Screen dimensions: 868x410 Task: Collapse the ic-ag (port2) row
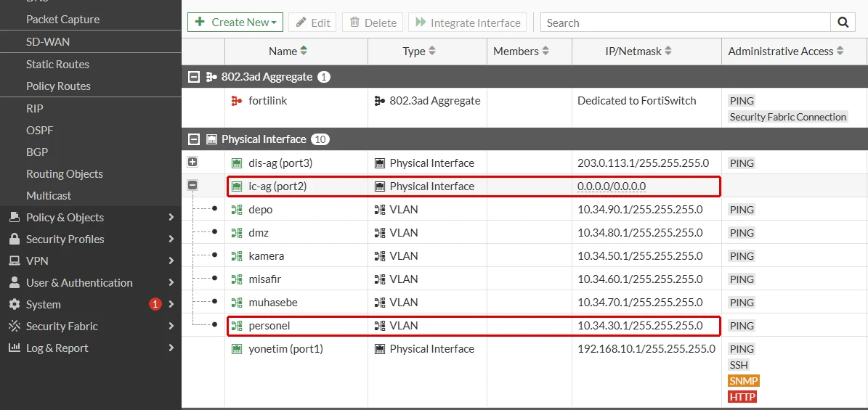(x=192, y=185)
